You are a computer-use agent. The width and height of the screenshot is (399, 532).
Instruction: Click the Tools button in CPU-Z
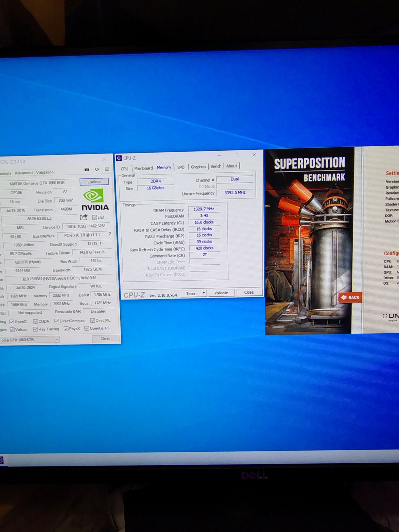tap(191, 293)
